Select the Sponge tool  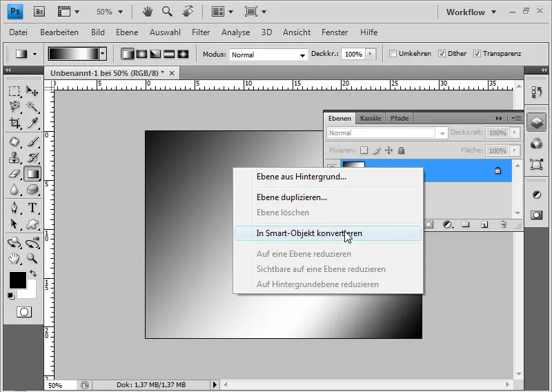click(32, 190)
